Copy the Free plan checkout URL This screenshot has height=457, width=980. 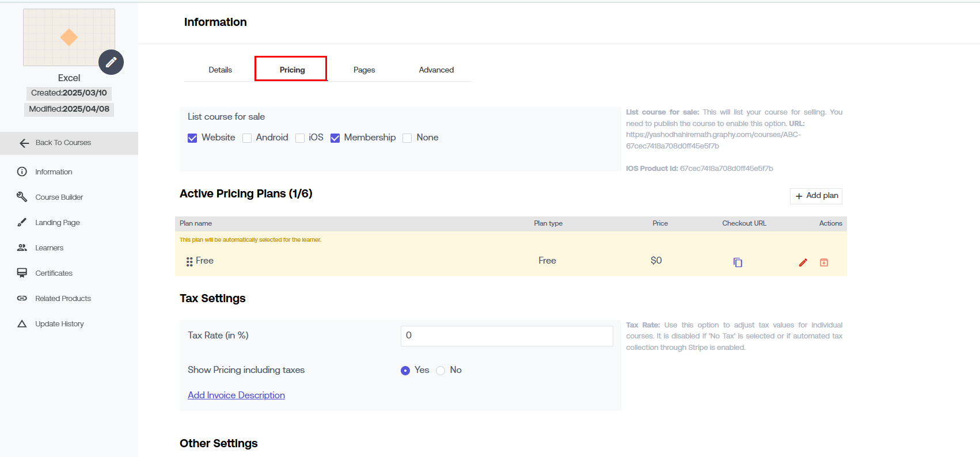(x=738, y=262)
